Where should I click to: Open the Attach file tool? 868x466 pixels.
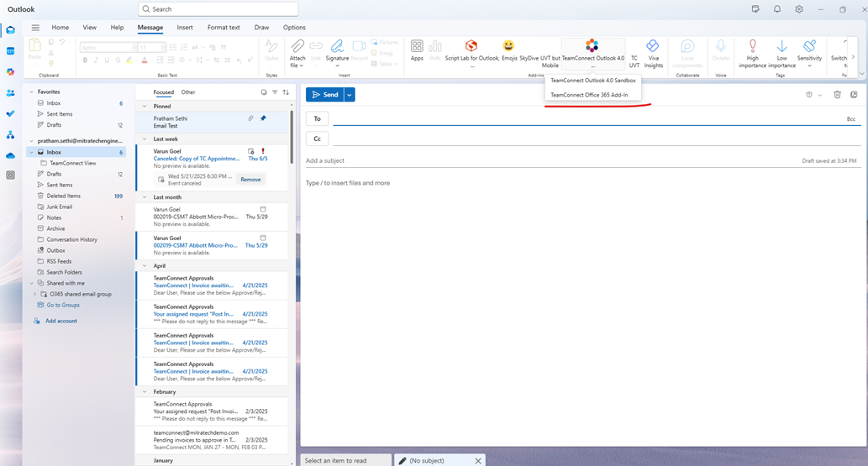click(297, 53)
